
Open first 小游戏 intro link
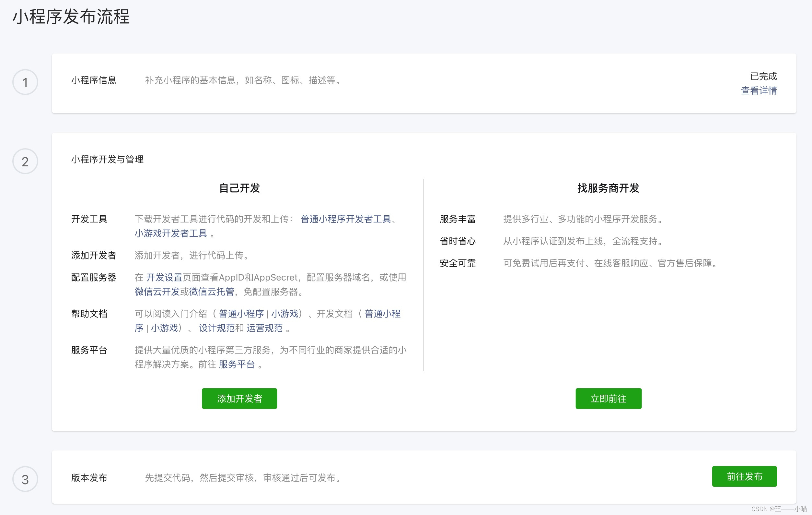point(284,314)
